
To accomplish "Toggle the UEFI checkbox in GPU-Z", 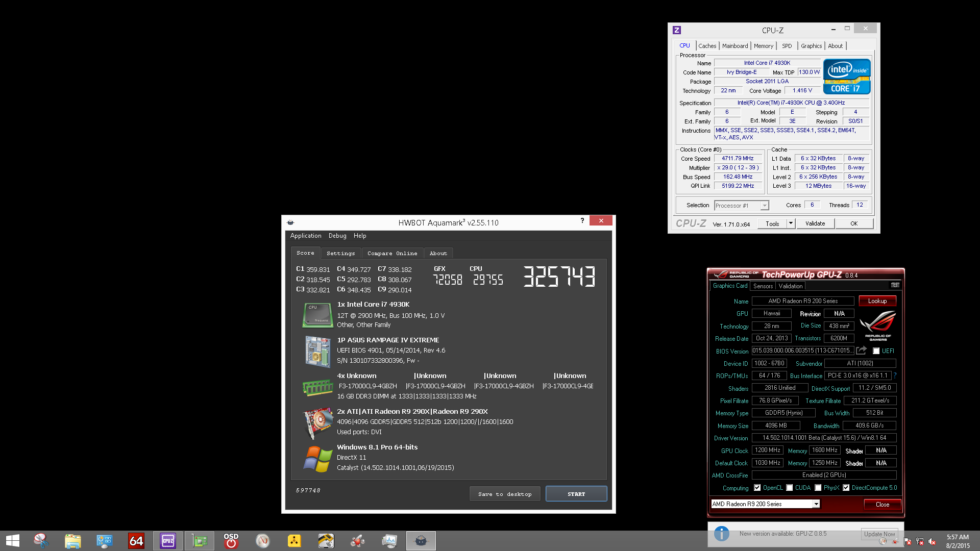I will (x=876, y=351).
